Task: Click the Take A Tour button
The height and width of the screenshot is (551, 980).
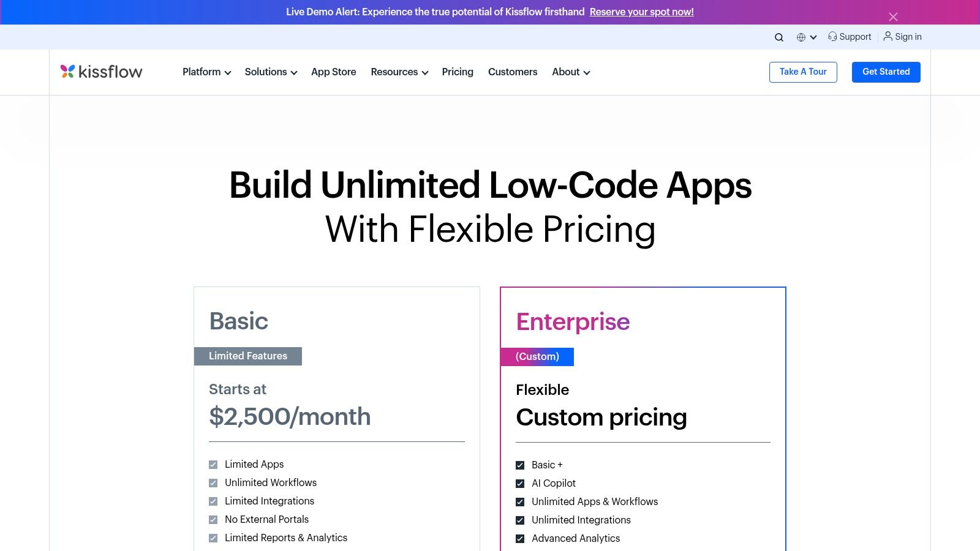Action: pos(803,72)
